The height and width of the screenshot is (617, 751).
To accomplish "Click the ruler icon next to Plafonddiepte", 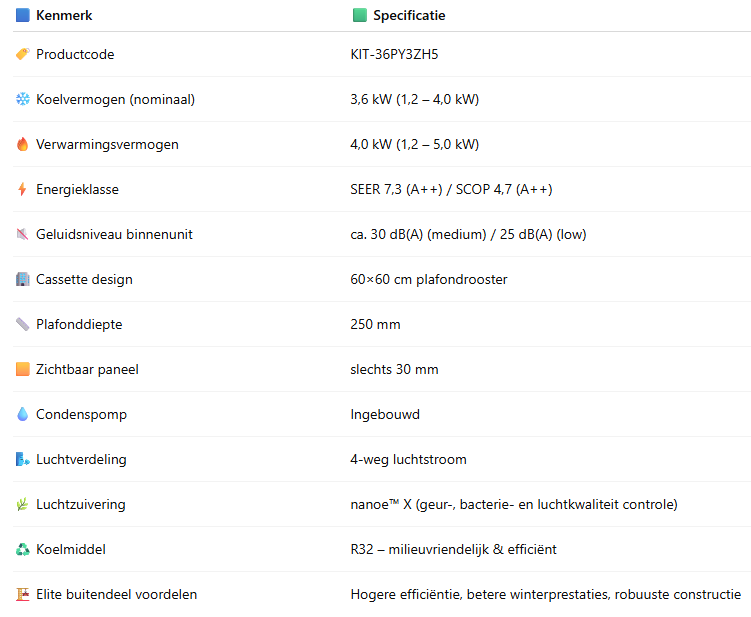I will pyautogui.click(x=23, y=324).
